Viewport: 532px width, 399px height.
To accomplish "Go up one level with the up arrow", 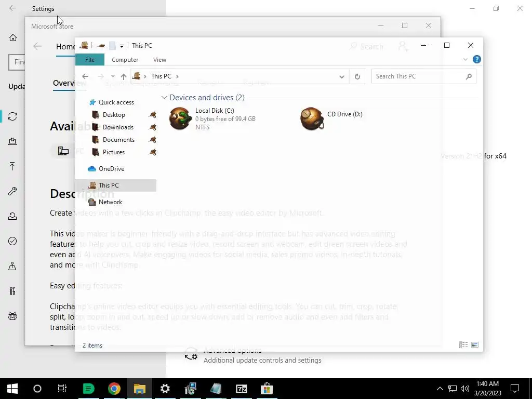I will tap(124, 76).
